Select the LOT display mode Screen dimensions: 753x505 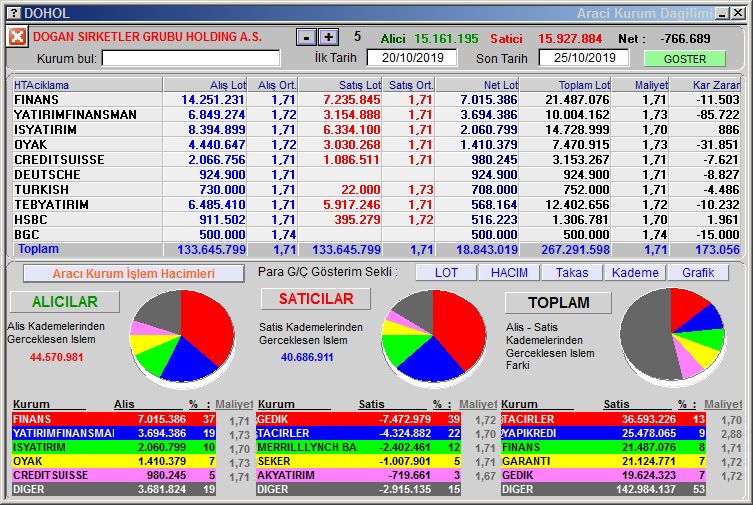(x=446, y=273)
